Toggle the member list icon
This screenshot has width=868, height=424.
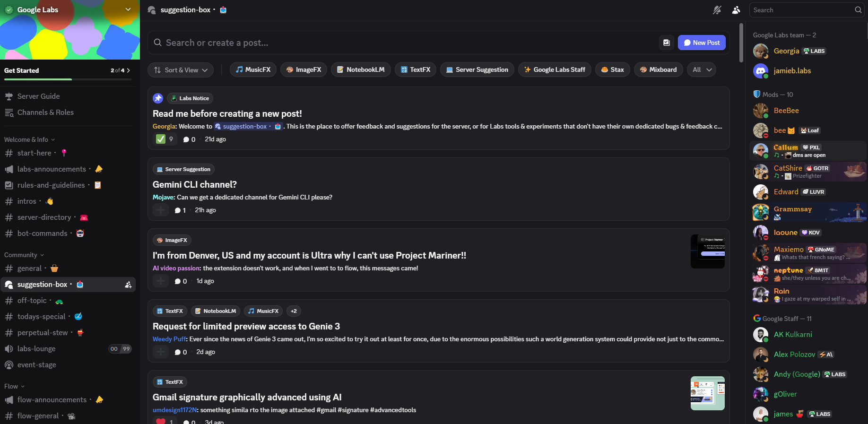point(736,10)
